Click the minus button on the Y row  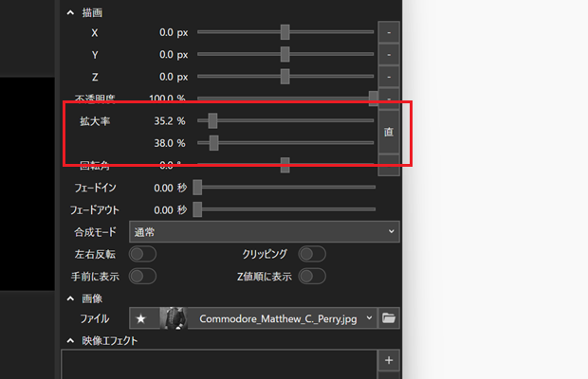click(x=389, y=55)
